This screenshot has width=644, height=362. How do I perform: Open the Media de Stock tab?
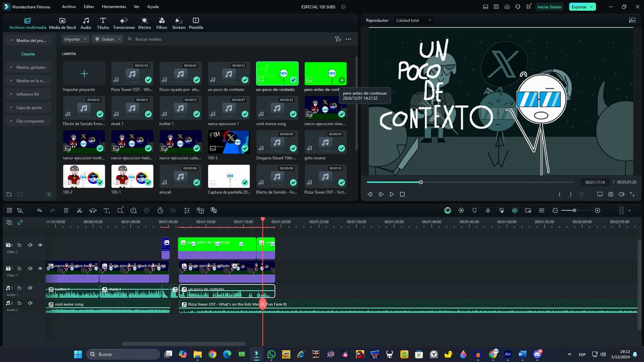pos(62,23)
